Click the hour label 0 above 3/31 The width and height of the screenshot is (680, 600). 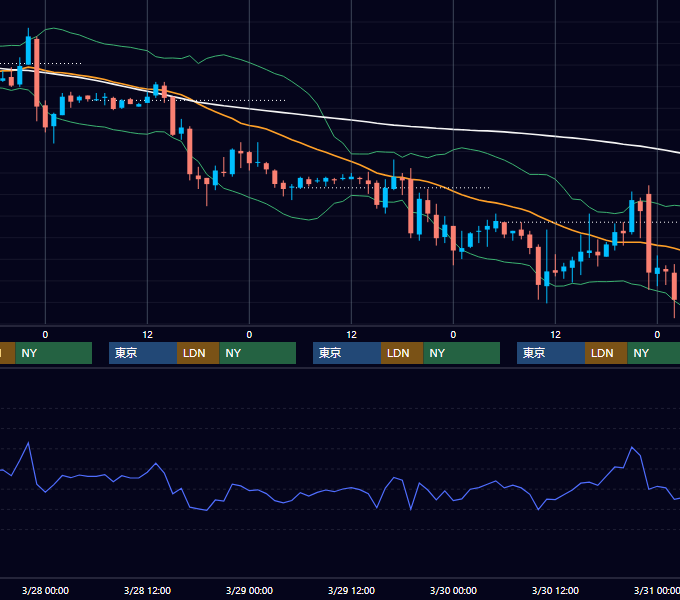tap(657, 335)
